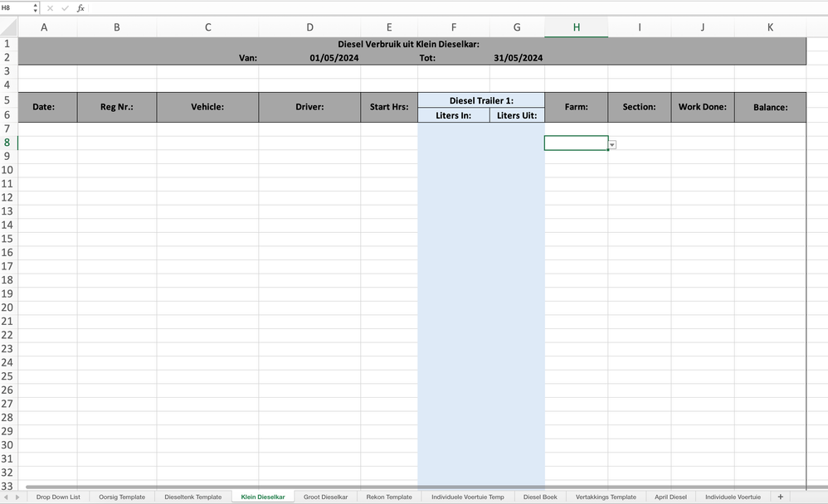
Task: Click the Enter checkmark icon in formula bar
Action: [x=65, y=8]
